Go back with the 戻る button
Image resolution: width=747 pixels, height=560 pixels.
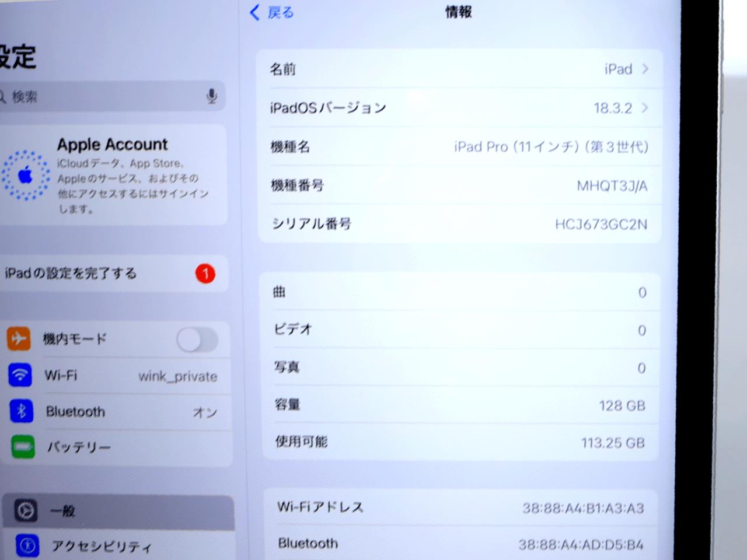272,12
